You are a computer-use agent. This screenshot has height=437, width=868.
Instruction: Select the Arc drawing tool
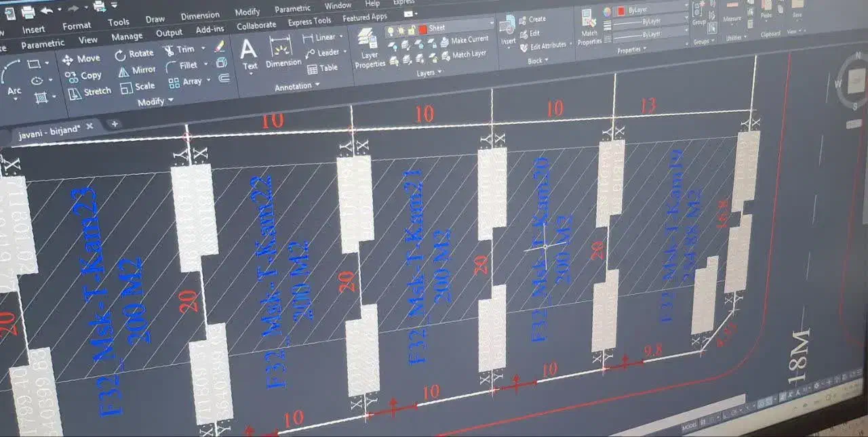coord(14,78)
